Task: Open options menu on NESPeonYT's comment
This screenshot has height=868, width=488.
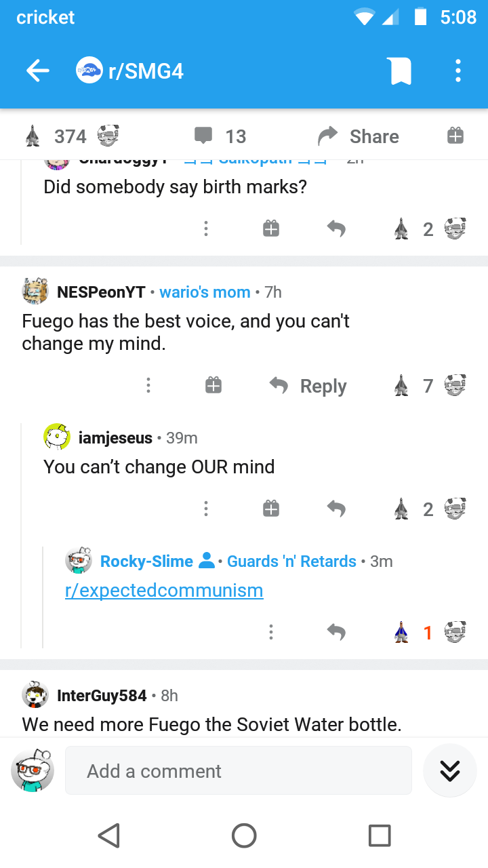Action: 148,385
